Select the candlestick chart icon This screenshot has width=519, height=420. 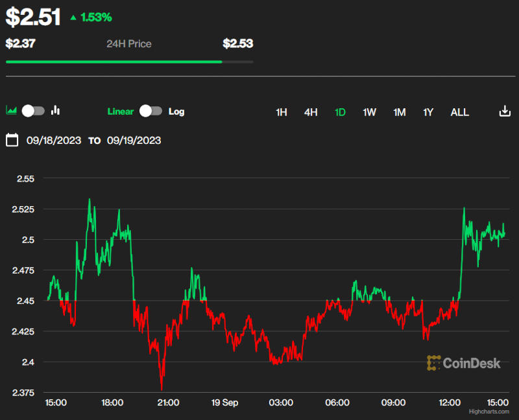point(55,111)
